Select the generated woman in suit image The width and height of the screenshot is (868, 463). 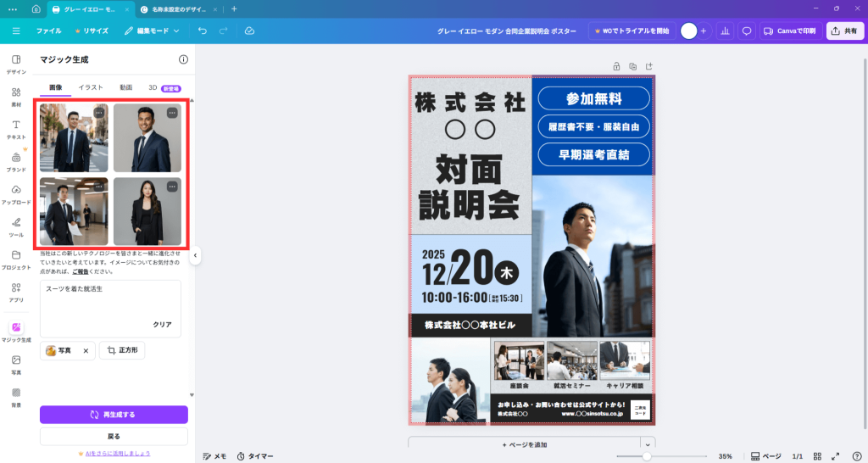click(147, 211)
